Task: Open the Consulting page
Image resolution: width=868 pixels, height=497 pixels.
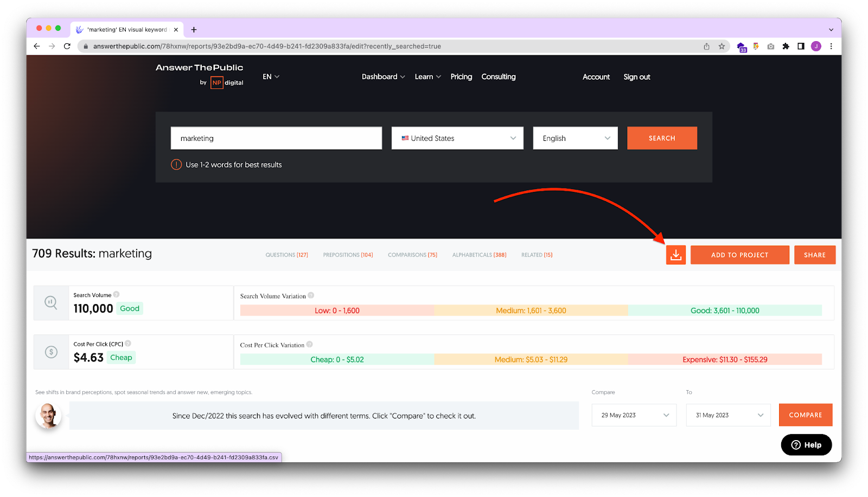Action: (498, 77)
